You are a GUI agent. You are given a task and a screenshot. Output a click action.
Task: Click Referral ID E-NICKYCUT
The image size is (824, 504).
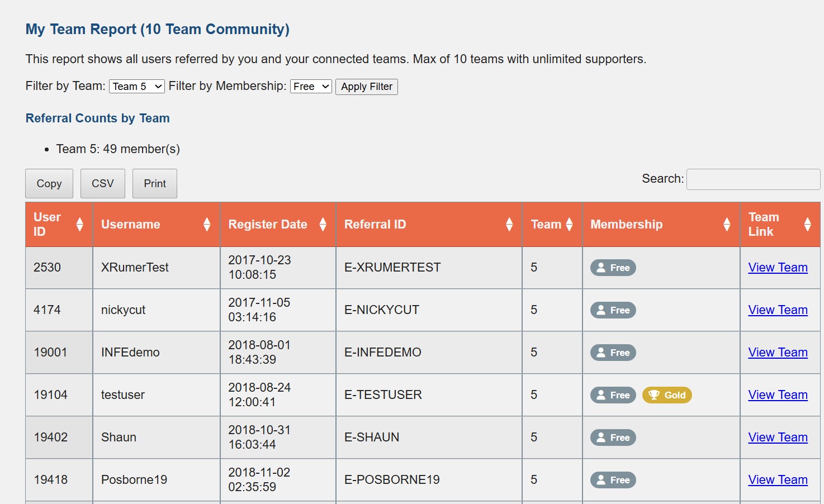(382, 310)
